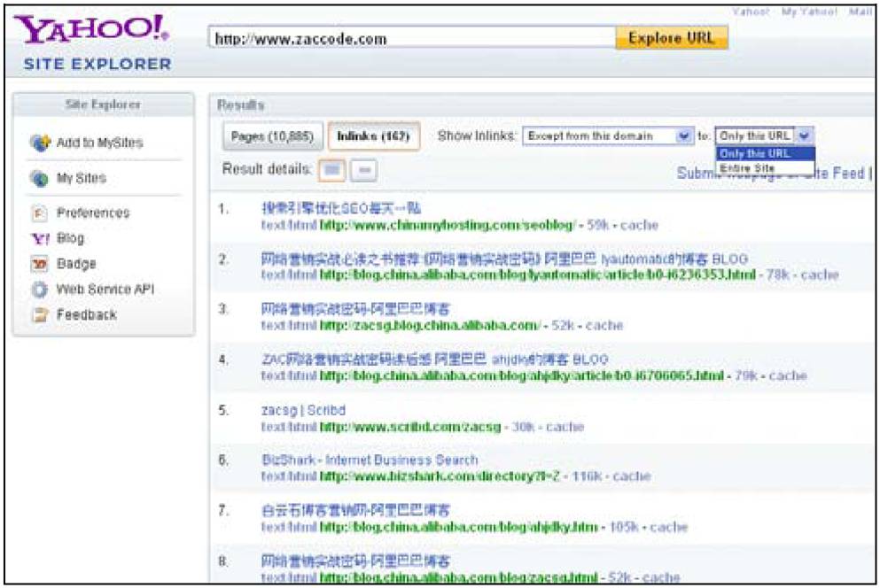Image resolution: width=880 pixels, height=588 pixels.
Task: Click the Preferences icon in sidebar
Action: (39, 213)
